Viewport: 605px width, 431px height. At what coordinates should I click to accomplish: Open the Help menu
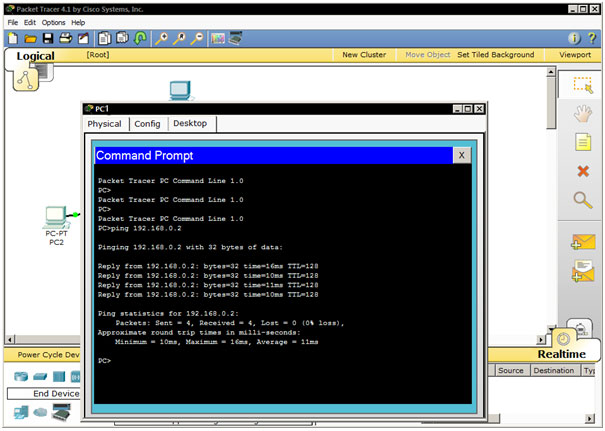pyautogui.click(x=78, y=22)
